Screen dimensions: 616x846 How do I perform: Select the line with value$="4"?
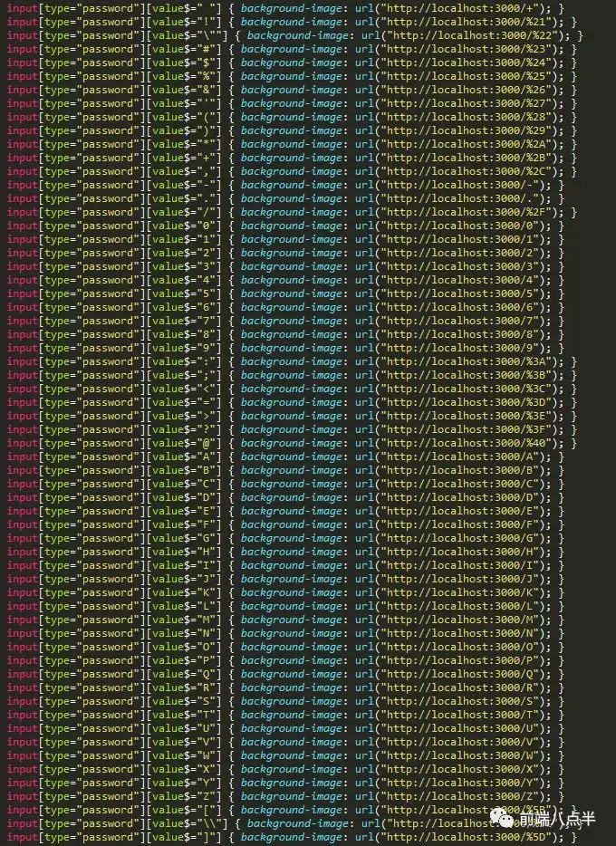click(284, 280)
